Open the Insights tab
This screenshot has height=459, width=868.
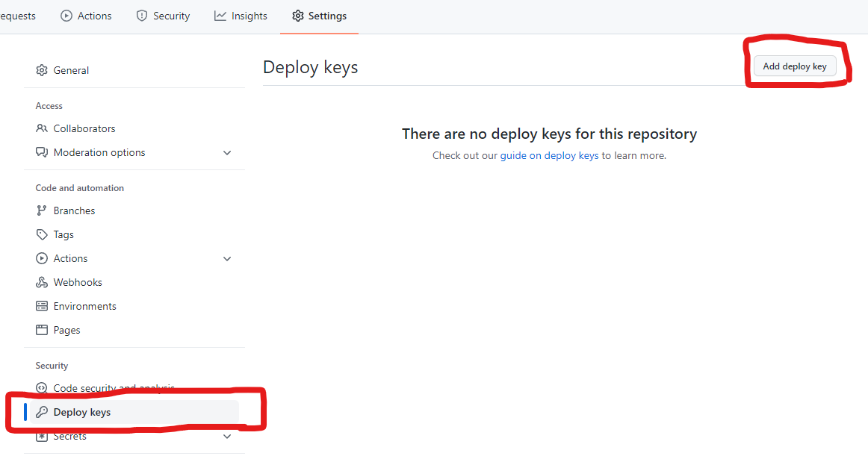tap(241, 16)
